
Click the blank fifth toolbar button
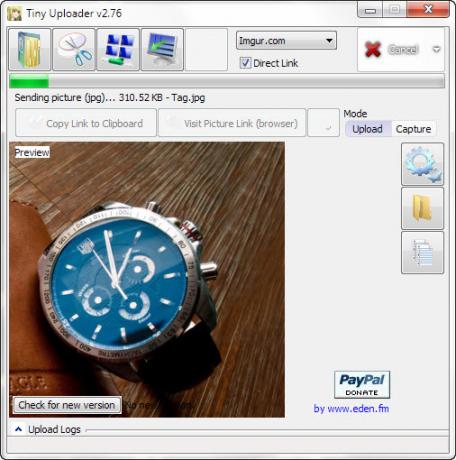(x=206, y=50)
